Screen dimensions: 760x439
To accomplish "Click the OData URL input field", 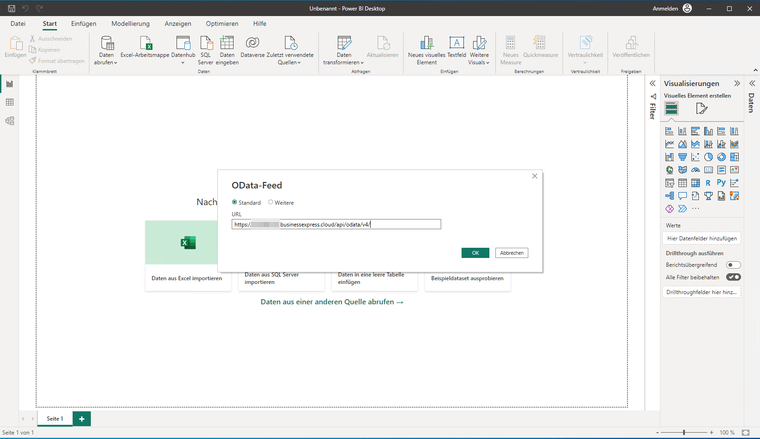I will 336,225.
